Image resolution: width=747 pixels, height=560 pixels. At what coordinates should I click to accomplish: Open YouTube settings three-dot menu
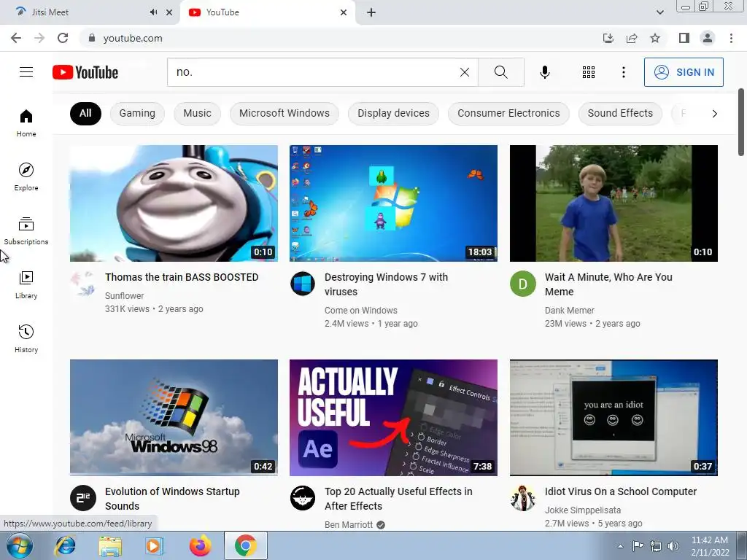(624, 72)
